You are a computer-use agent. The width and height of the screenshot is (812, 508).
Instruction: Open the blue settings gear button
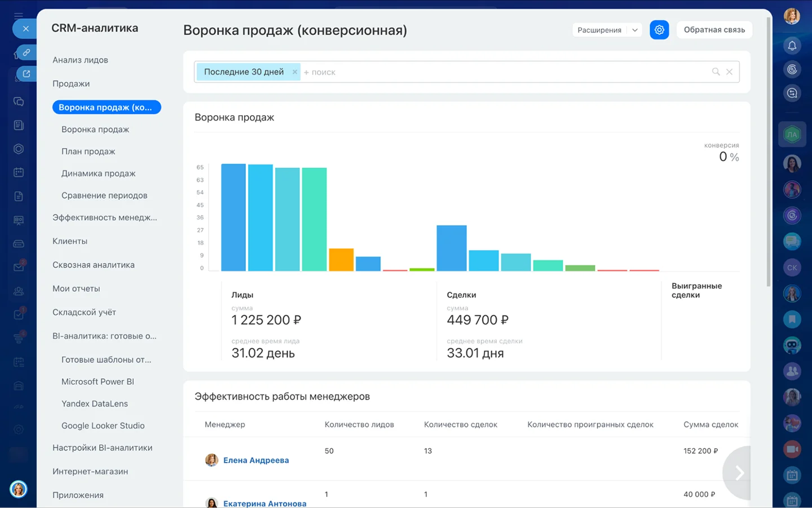659,30
